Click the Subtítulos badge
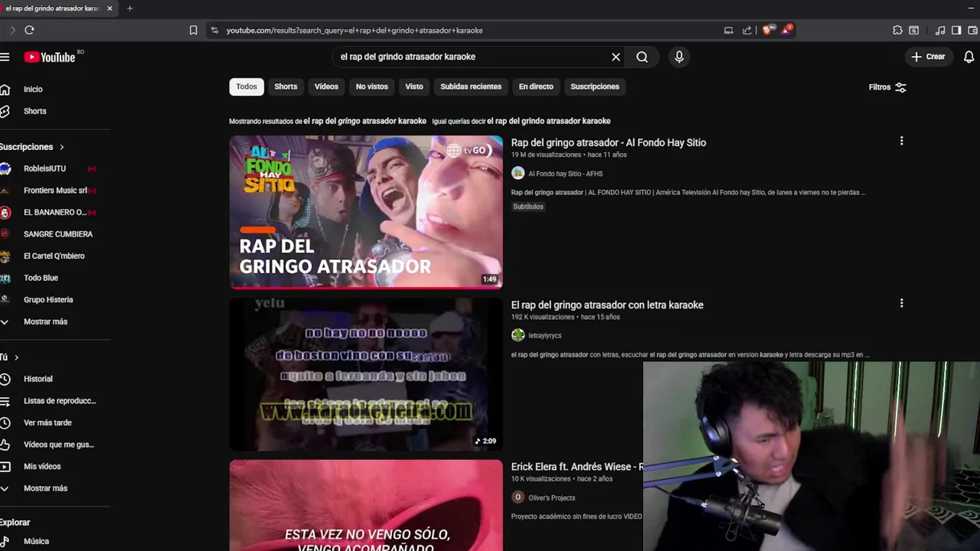 [528, 207]
